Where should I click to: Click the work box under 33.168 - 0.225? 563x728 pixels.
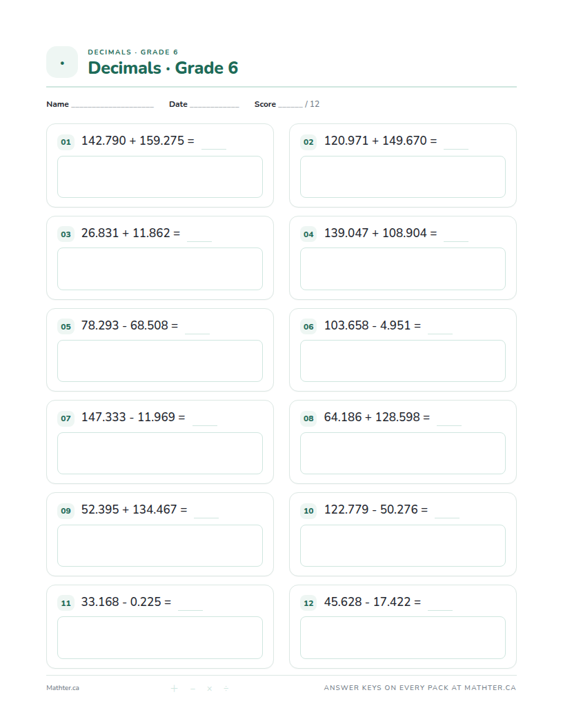click(x=160, y=638)
